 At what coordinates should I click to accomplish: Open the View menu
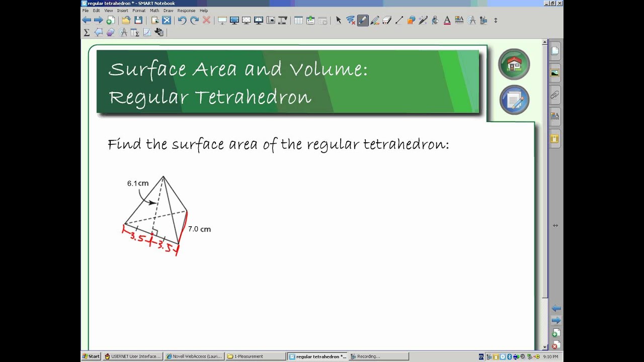108,11
